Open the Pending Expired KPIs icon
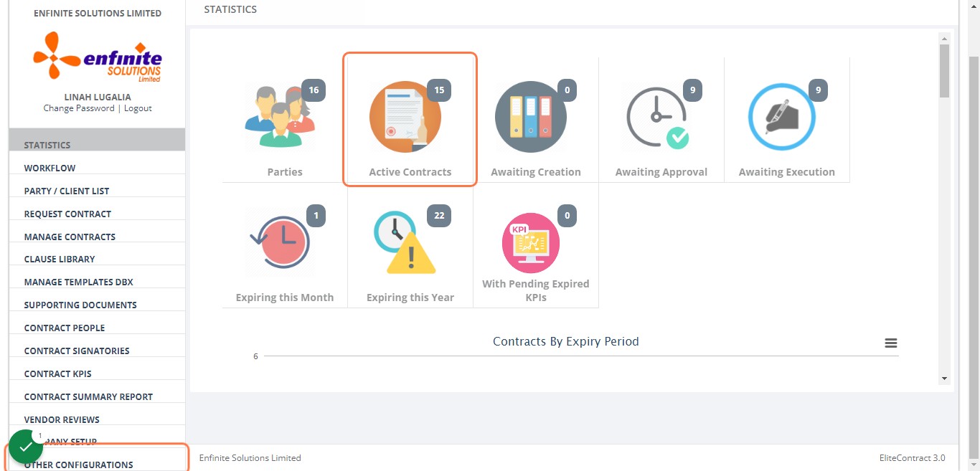The width and height of the screenshot is (980, 471). (x=531, y=242)
